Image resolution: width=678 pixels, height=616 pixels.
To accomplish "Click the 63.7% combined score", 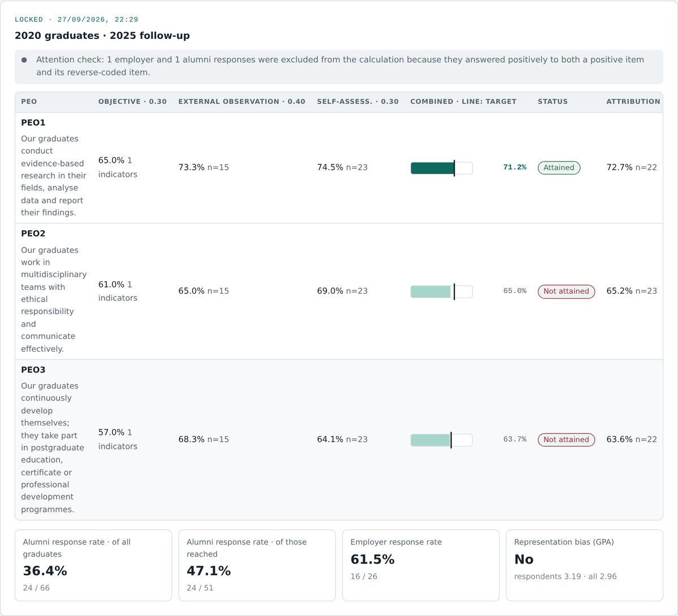I will click(515, 440).
